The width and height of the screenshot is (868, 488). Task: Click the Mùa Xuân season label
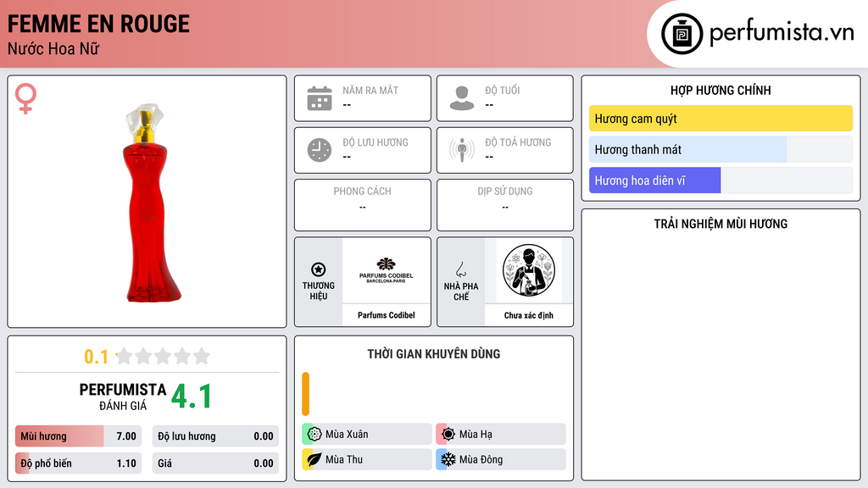click(x=347, y=435)
